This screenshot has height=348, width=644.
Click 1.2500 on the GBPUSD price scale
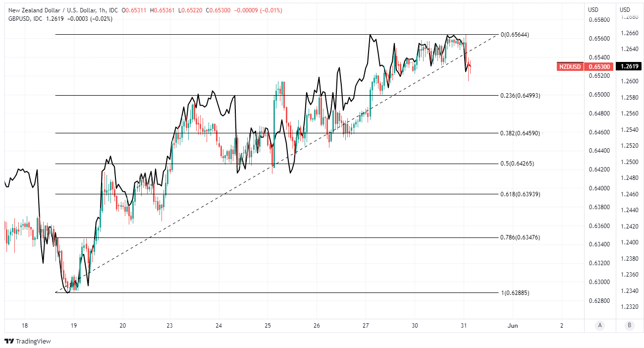[628, 162]
